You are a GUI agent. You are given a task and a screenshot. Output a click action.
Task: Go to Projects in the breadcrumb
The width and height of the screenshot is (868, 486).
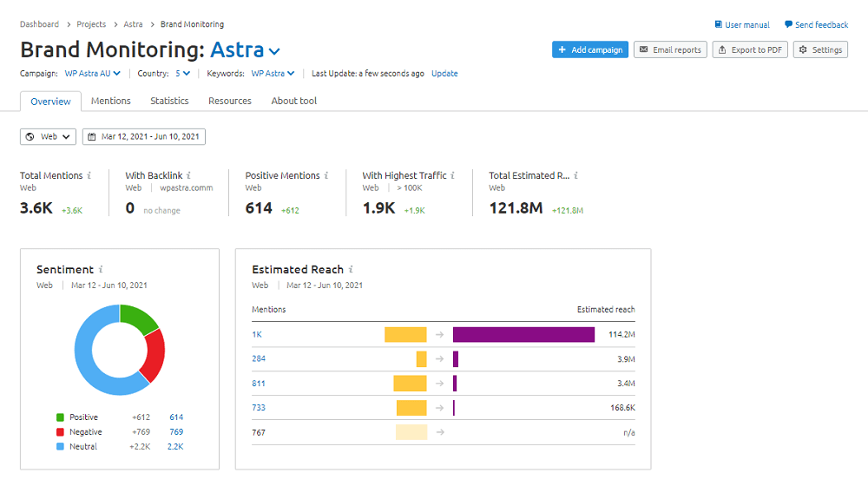coord(91,24)
